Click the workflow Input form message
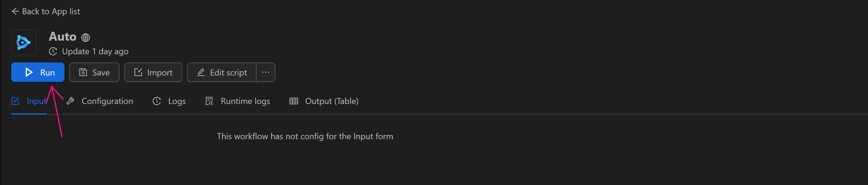This screenshot has height=185, width=868. (x=305, y=136)
